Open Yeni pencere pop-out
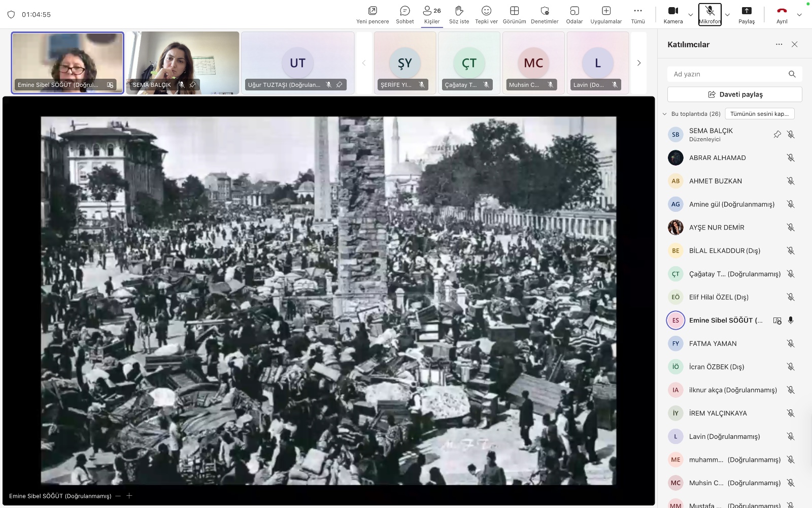Image resolution: width=812 pixels, height=508 pixels. [x=373, y=14]
